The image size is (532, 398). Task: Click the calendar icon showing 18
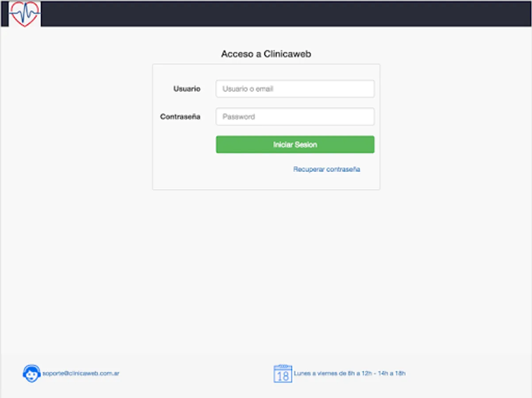coord(283,374)
